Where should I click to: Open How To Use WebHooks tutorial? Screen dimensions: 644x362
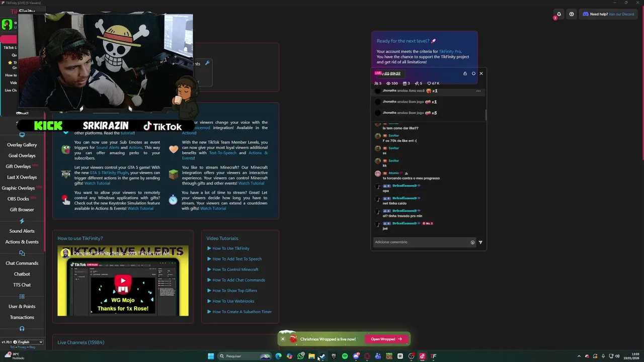[x=233, y=301]
